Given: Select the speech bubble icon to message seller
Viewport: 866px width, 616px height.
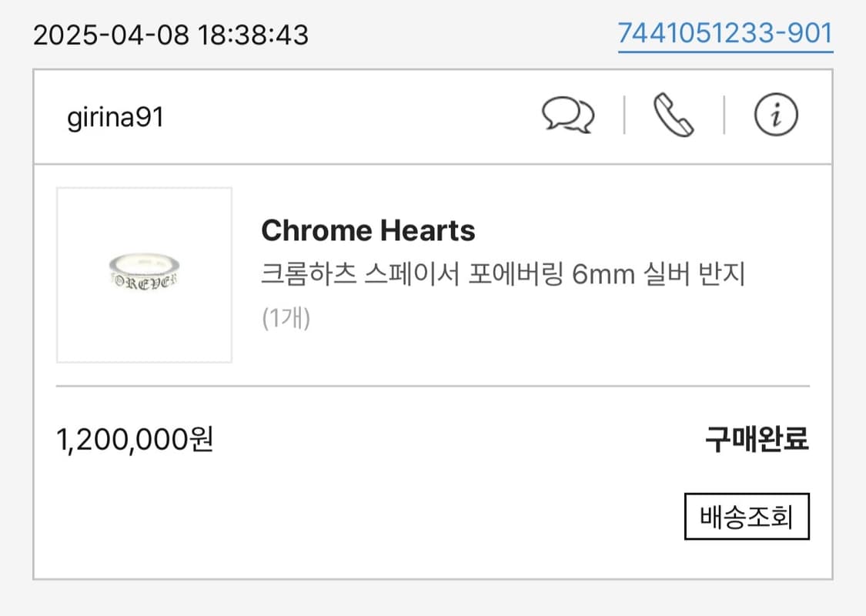Looking at the screenshot, I should [x=568, y=115].
